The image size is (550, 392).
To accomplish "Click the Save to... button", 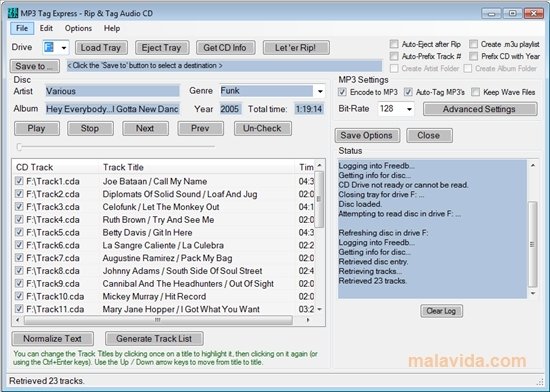I will pos(35,66).
